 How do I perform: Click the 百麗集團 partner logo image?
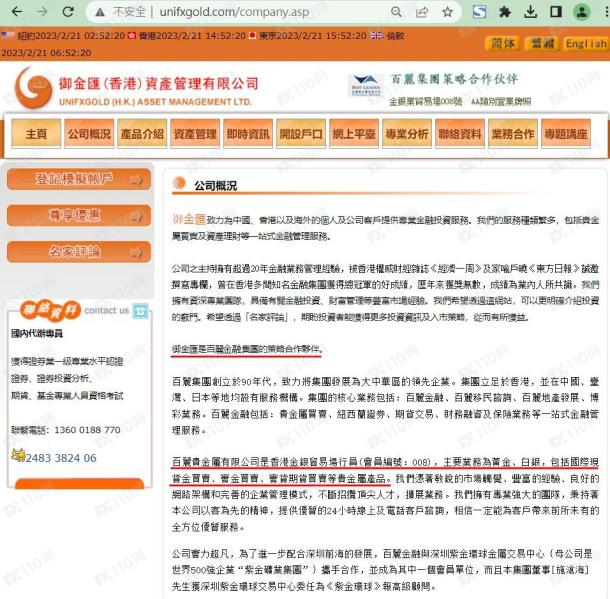pyautogui.click(x=366, y=85)
